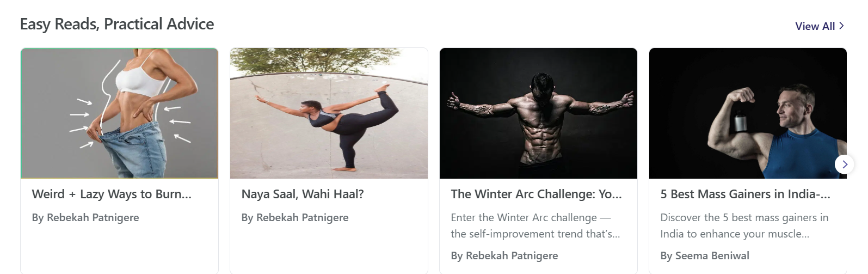Open the muscular man Winter Arc image

pyautogui.click(x=538, y=113)
